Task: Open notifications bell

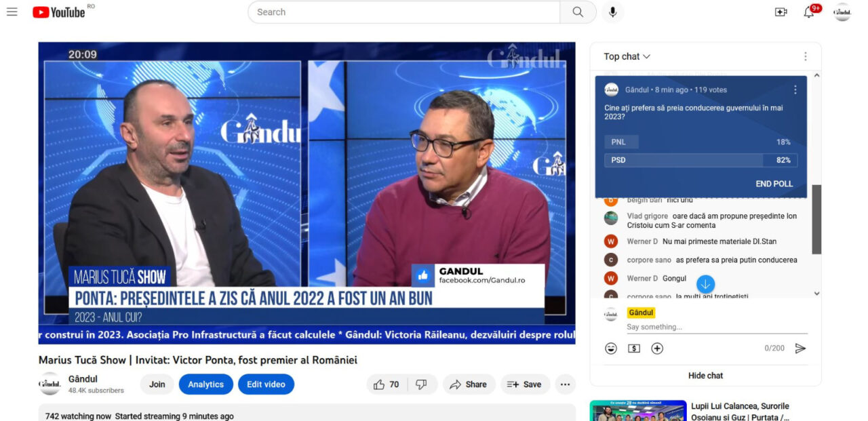Action: [809, 12]
